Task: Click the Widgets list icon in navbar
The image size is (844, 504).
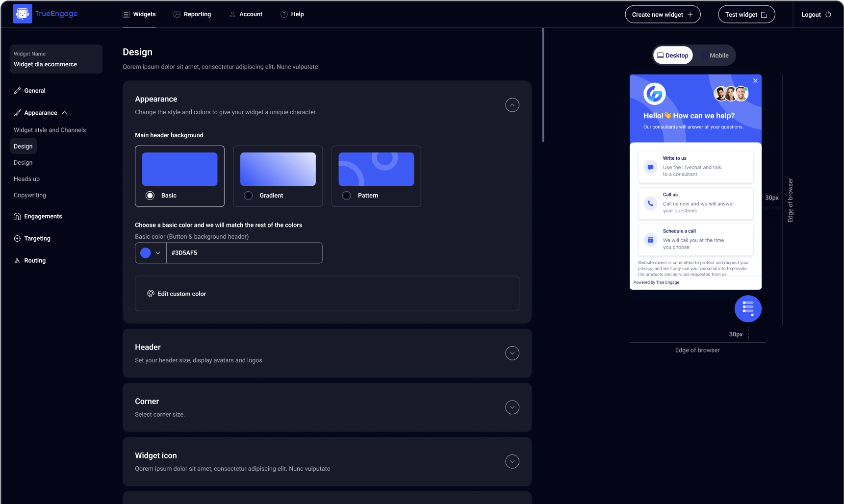Action: (x=126, y=14)
